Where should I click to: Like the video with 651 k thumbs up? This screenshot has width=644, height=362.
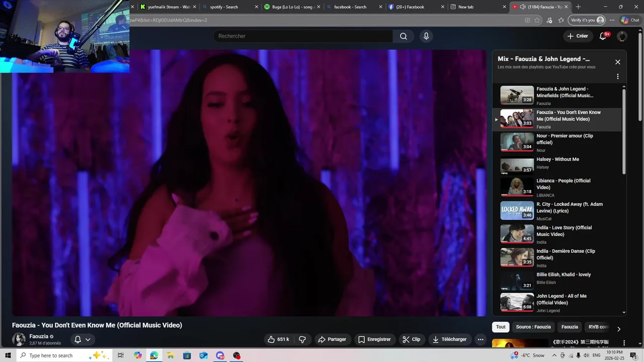click(278, 339)
